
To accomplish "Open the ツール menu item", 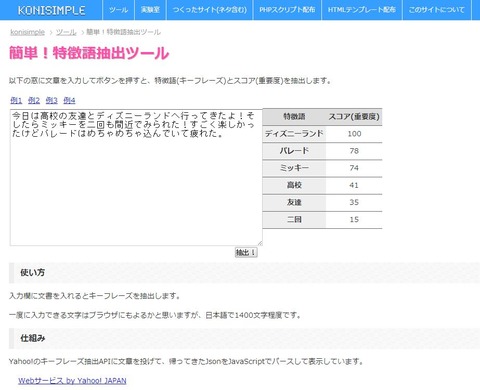I will pyautogui.click(x=119, y=10).
